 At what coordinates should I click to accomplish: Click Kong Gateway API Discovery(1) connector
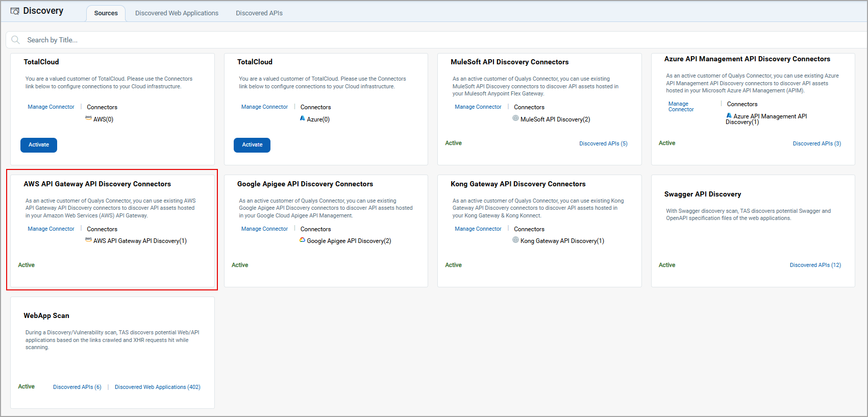tap(562, 241)
